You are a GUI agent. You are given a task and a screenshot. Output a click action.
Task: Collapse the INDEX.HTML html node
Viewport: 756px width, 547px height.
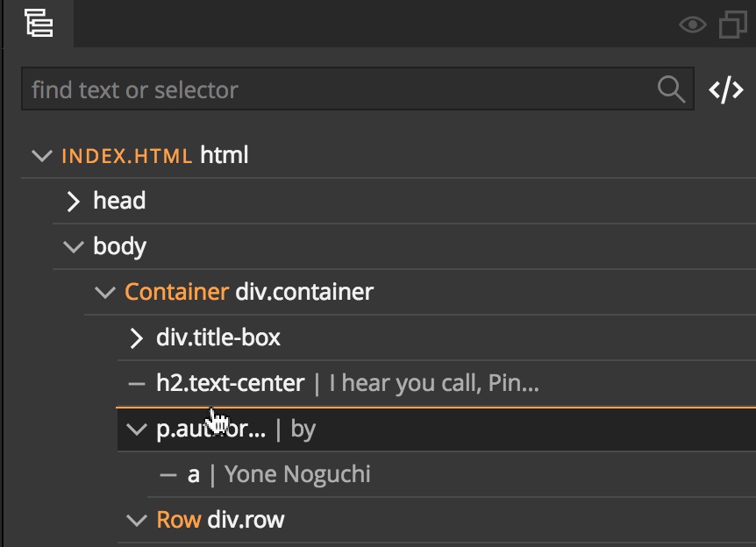(x=42, y=156)
